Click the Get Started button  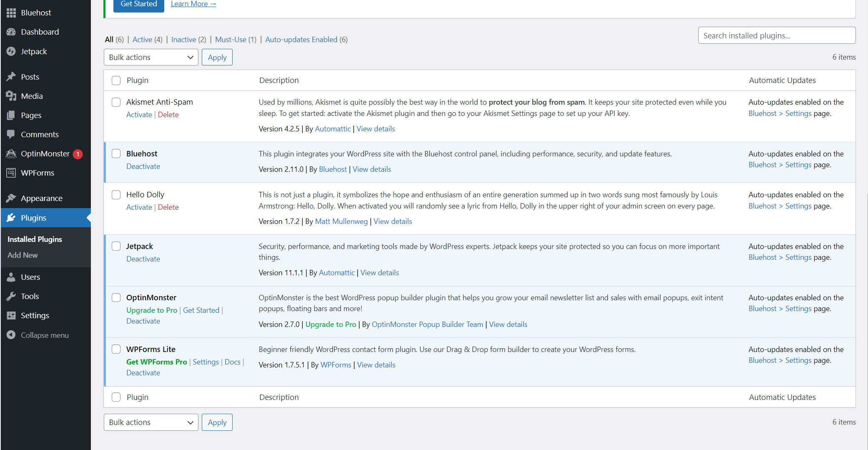pos(139,4)
